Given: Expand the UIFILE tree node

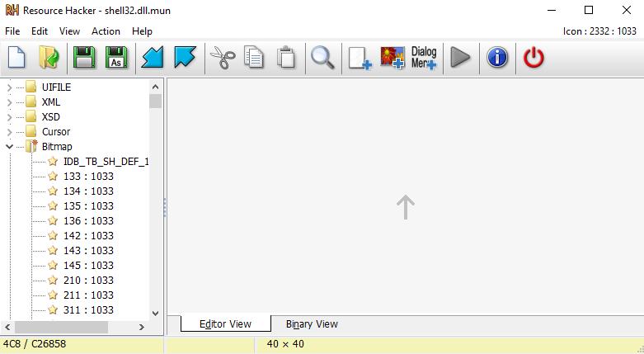Looking at the screenshot, I should [9, 87].
